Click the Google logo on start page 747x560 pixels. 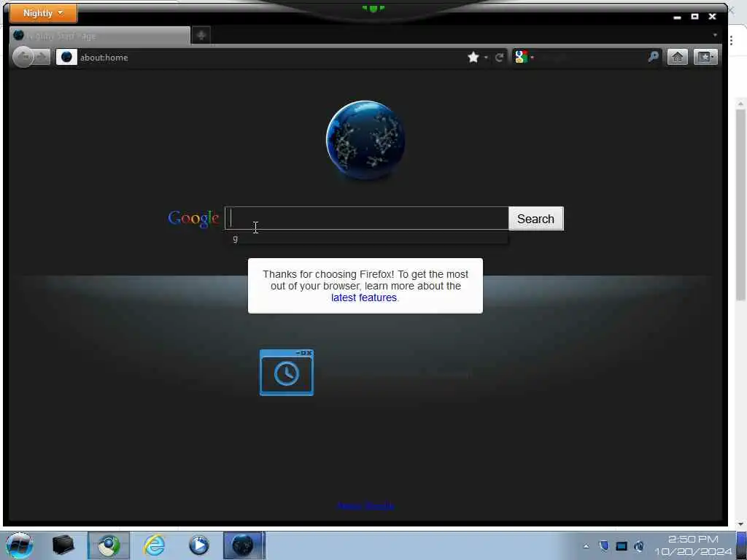(x=193, y=219)
